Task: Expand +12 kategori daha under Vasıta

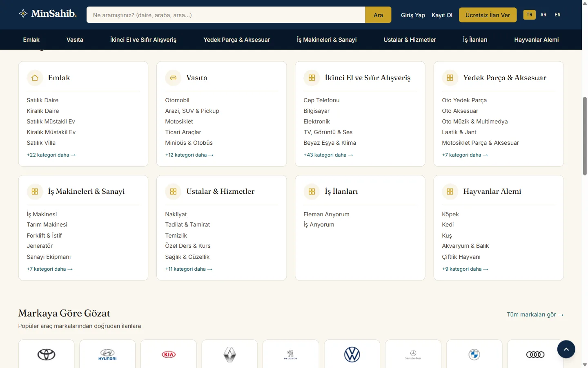Action: coord(189,155)
